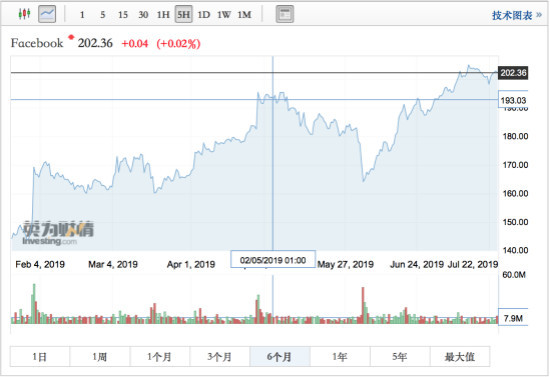Select the 1周 range tab
550x377 pixels.
click(100, 357)
